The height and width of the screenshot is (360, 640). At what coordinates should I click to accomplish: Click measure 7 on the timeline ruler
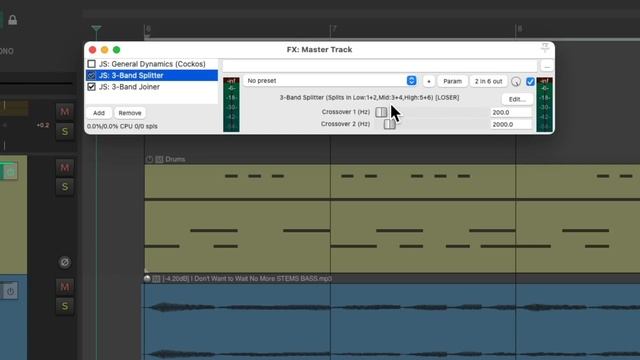[x=334, y=29]
